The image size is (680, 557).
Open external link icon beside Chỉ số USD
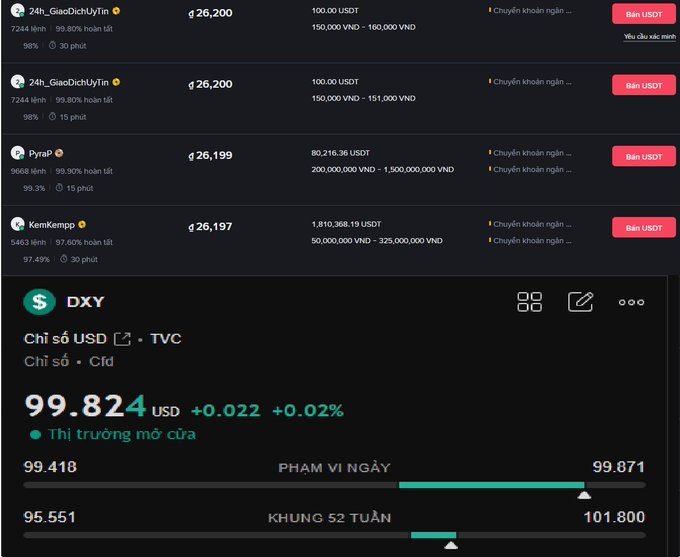pyautogui.click(x=122, y=339)
